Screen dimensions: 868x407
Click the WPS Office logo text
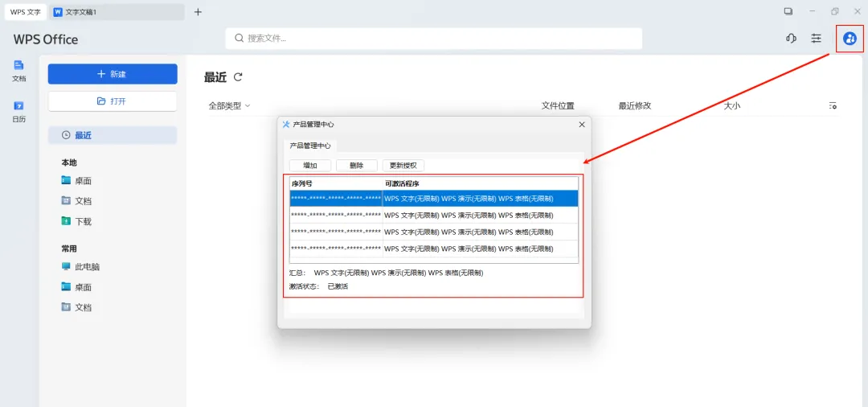tap(46, 39)
